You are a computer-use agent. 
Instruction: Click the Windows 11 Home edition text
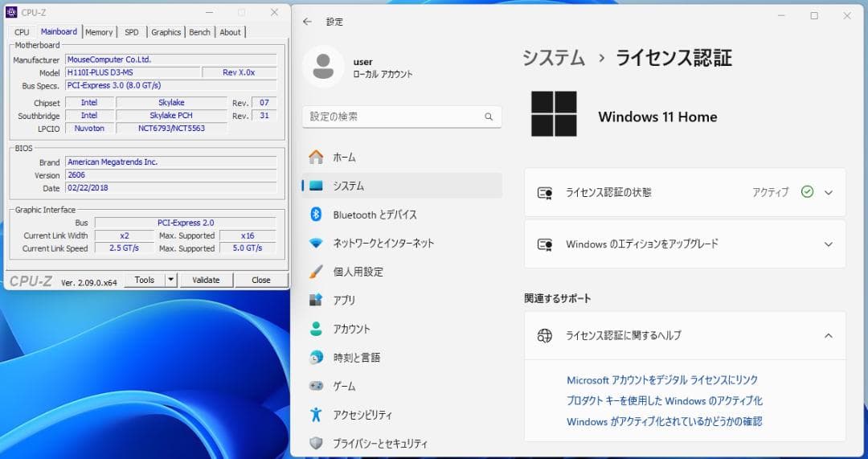coord(657,117)
